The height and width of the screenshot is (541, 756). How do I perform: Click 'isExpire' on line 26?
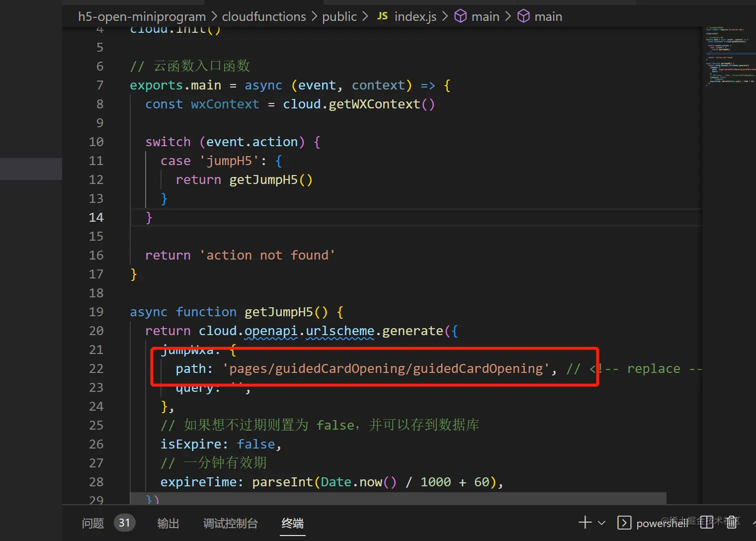pos(191,444)
